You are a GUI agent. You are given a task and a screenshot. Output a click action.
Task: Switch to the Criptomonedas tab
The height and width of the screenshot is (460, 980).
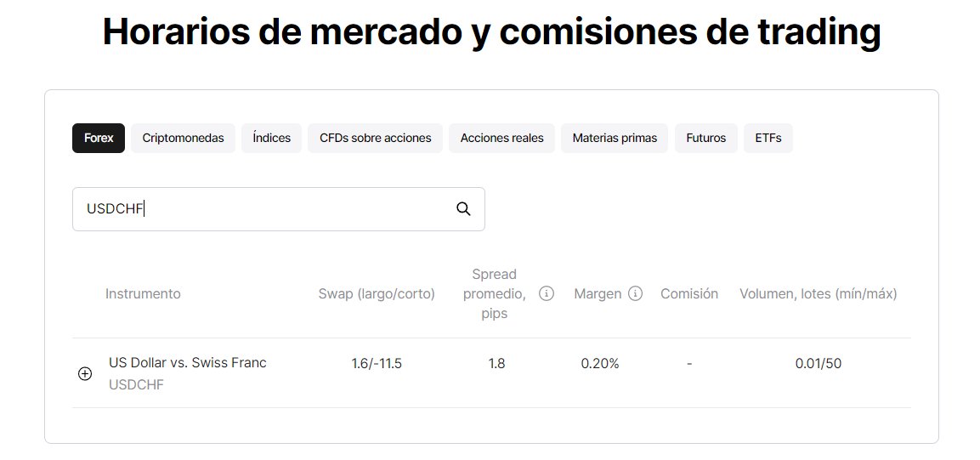coord(183,138)
